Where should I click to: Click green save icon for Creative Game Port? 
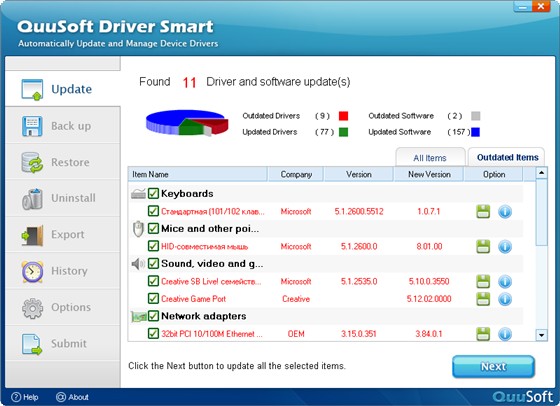pos(483,299)
